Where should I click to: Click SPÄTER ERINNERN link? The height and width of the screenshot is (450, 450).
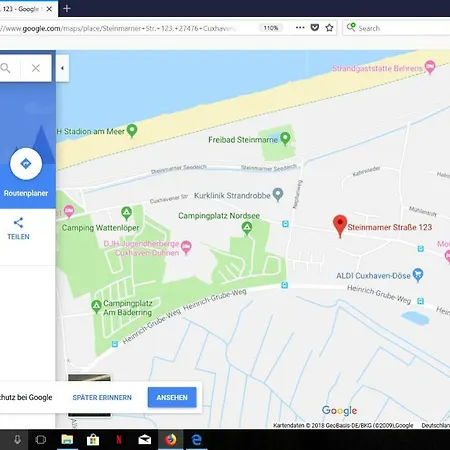tap(102, 397)
